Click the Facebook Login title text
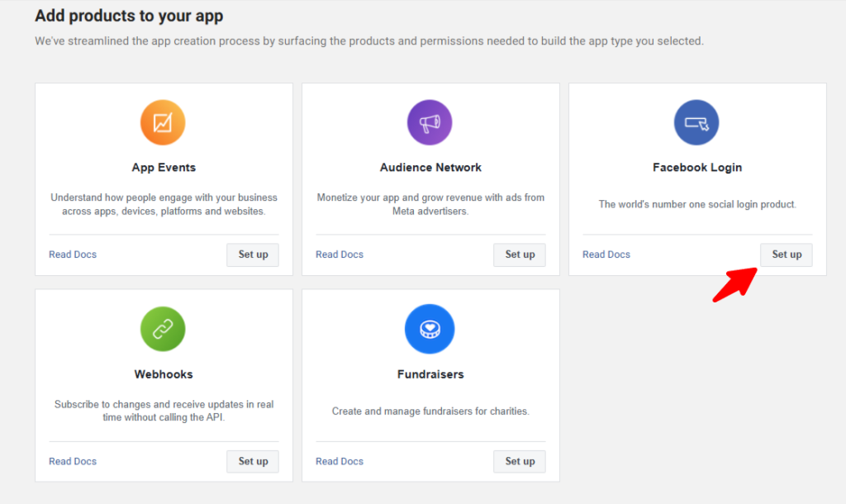The width and height of the screenshot is (846, 504). tap(697, 168)
